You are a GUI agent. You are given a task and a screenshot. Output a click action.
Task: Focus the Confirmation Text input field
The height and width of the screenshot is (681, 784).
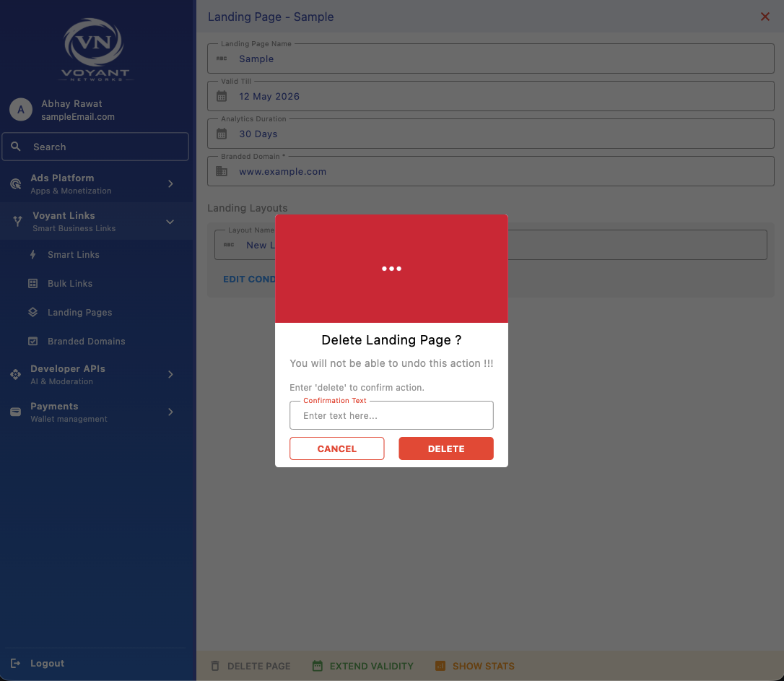tap(391, 416)
